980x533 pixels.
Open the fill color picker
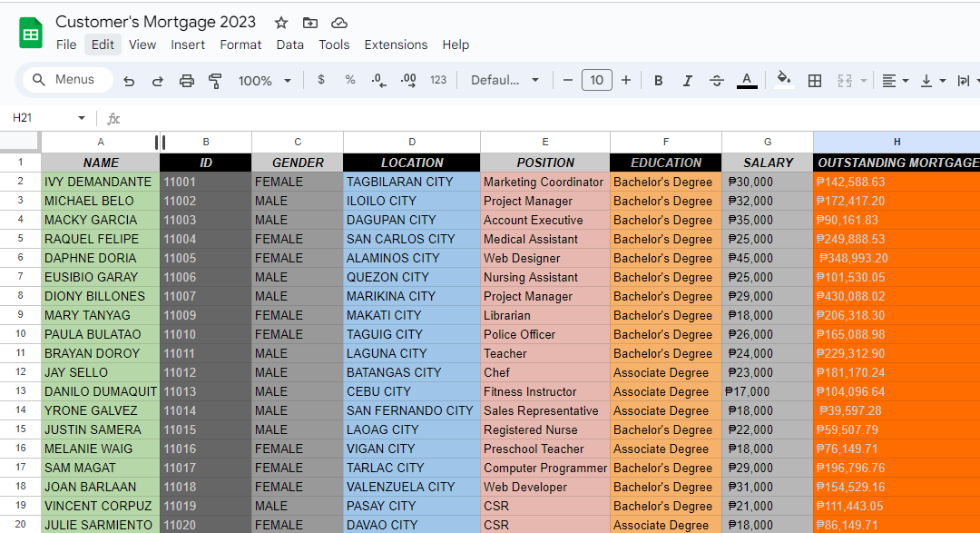point(784,79)
